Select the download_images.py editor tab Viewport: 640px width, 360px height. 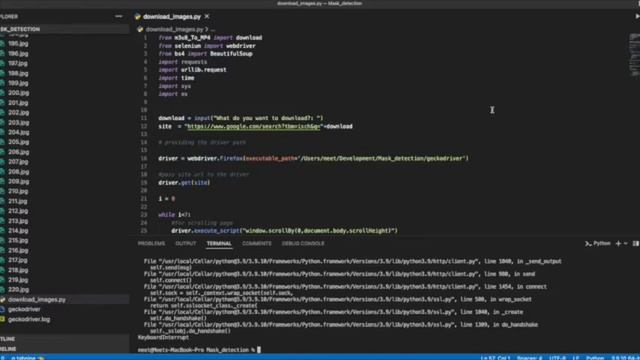[172, 16]
